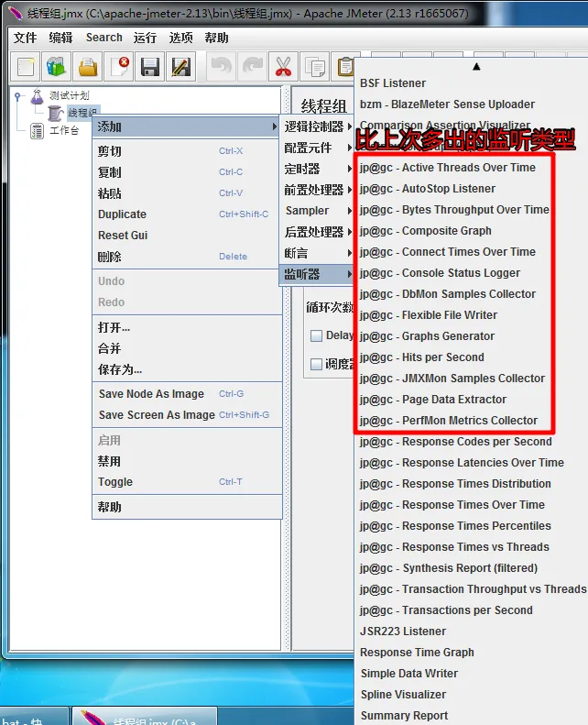Select jp@gc - Transactions per Second

coord(446,610)
